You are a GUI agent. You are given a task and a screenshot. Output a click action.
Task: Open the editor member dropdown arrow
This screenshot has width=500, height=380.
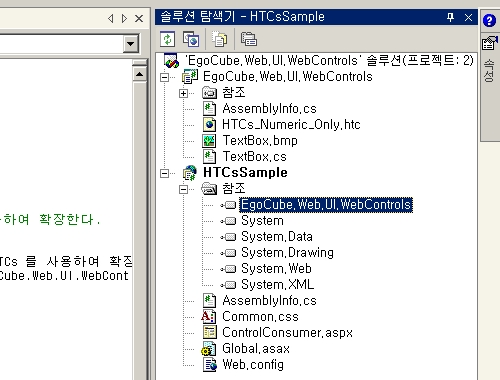pyautogui.click(x=130, y=44)
